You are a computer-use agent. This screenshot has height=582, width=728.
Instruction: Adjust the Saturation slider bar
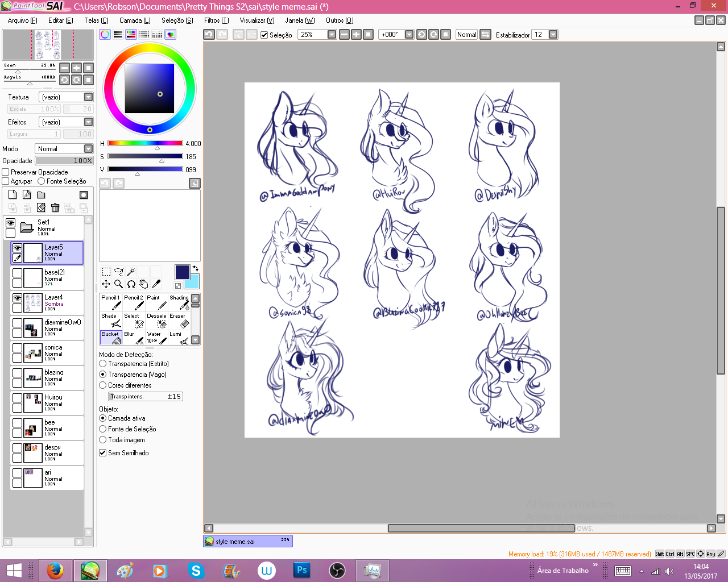pyautogui.click(x=145, y=156)
